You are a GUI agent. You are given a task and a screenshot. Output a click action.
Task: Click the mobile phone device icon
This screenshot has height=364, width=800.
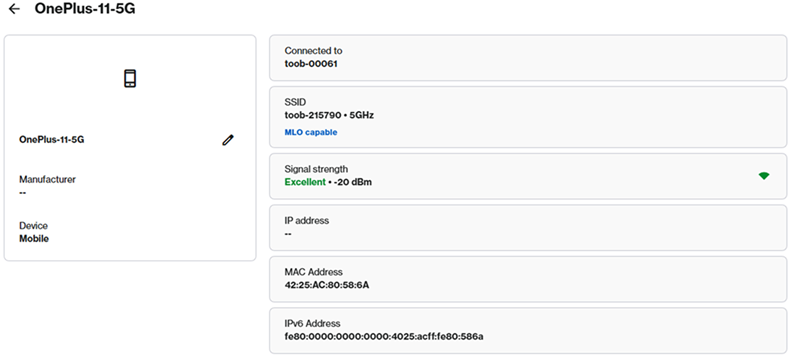(130, 79)
